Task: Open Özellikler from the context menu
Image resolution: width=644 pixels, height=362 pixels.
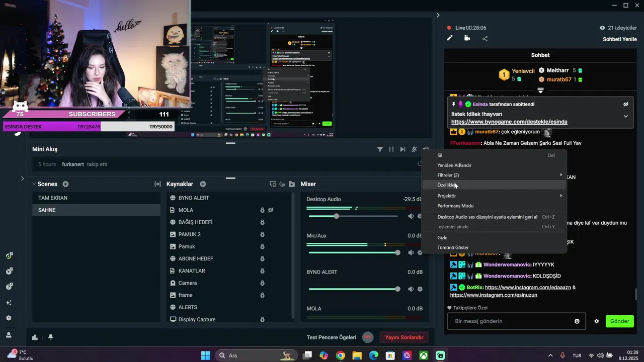Action: point(494,185)
